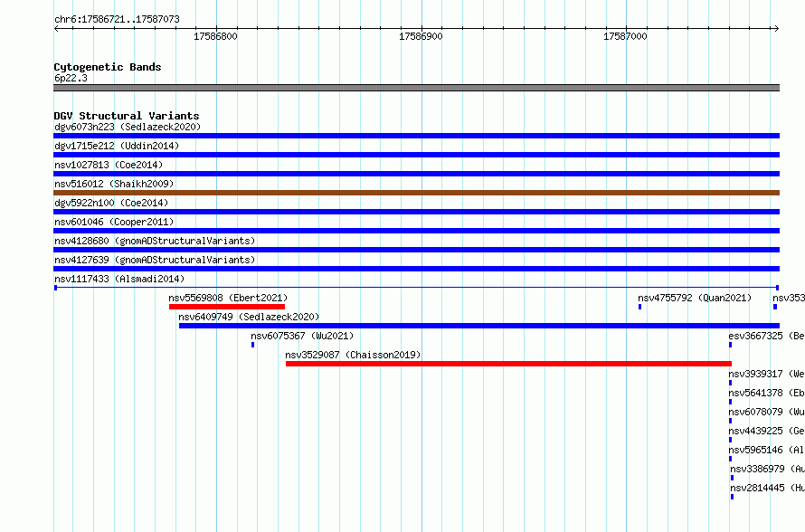Click the 17587000 ruler position label
The height and width of the screenshot is (532, 805).
pyautogui.click(x=625, y=36)
